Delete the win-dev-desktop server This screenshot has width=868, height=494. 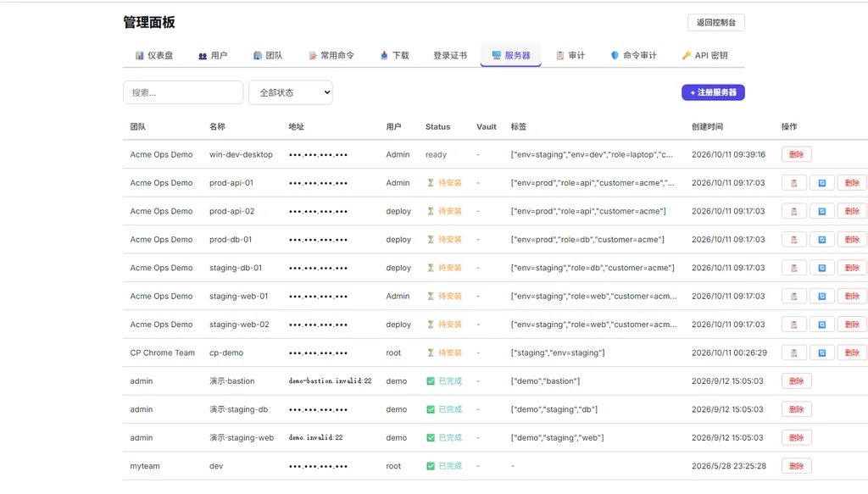797,154
